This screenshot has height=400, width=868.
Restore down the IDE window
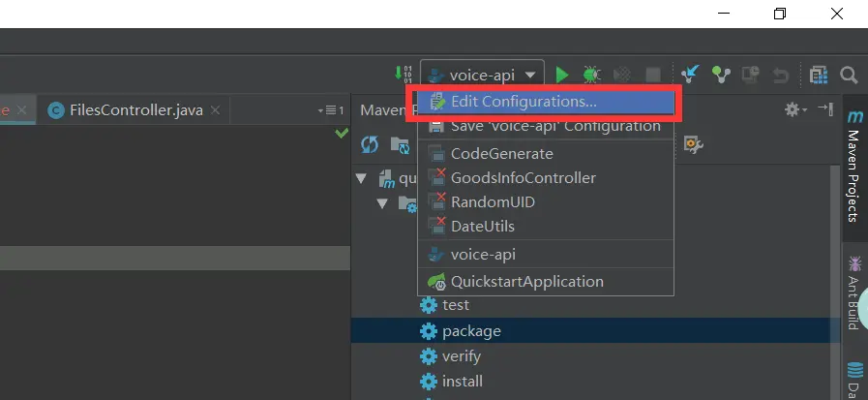(779, 14)
